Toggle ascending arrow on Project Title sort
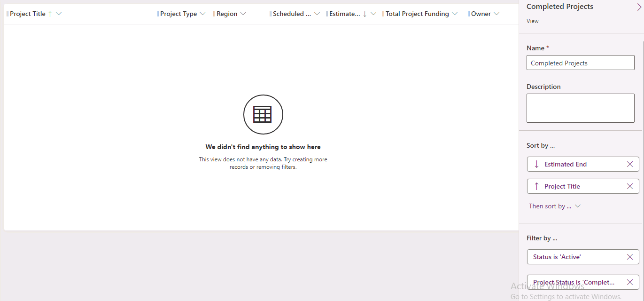Image resolution: width=644 pixels, height=301 pixels. point(537,186)
